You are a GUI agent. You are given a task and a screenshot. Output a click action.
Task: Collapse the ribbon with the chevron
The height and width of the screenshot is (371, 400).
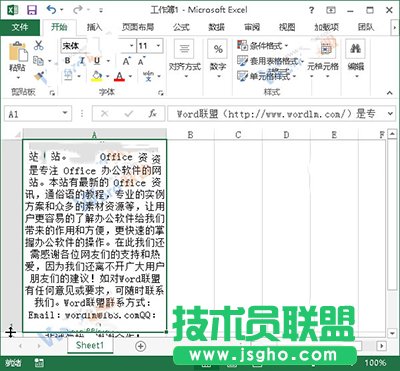pos(389,93)
